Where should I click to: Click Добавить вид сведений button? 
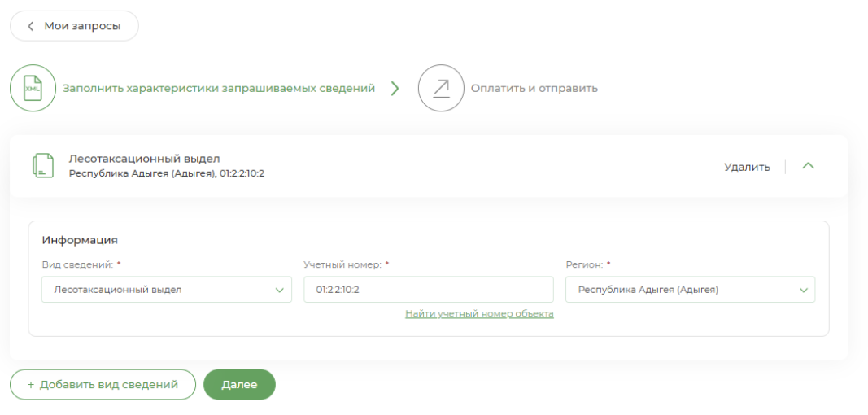pyautogui.click(x=103, y=385)
